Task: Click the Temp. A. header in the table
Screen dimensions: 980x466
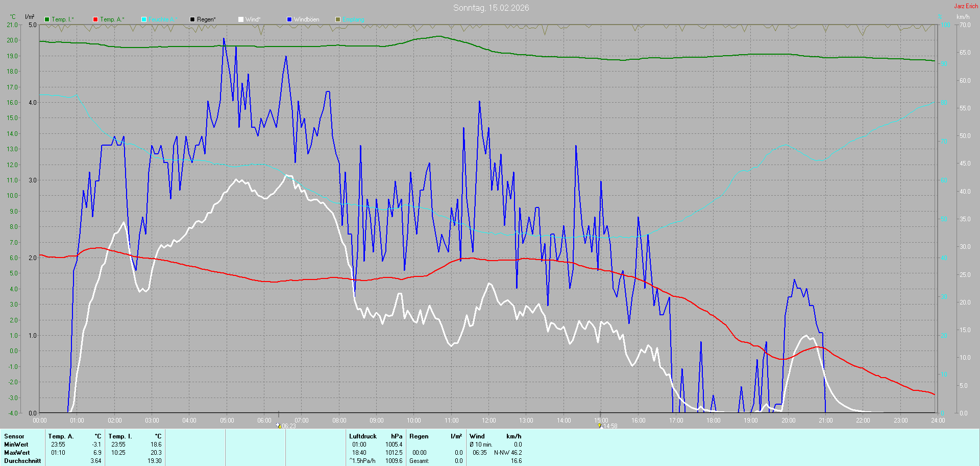Action: tap(61, 436)
